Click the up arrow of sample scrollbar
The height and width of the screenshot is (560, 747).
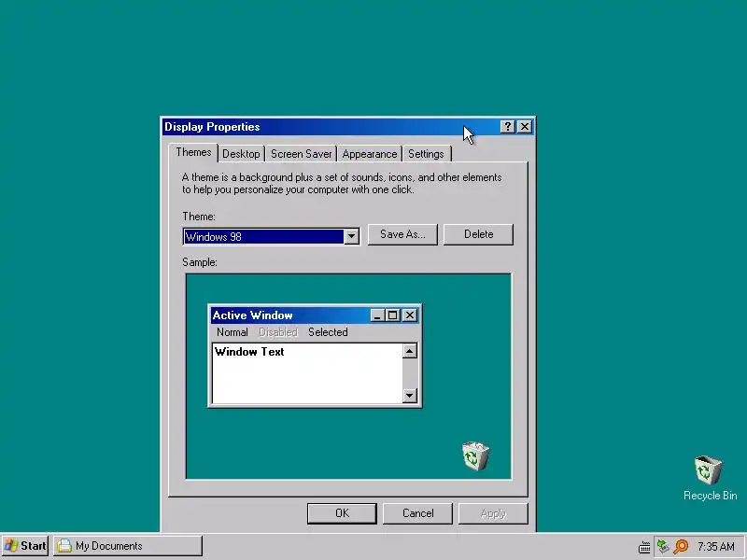pos(410,352)
